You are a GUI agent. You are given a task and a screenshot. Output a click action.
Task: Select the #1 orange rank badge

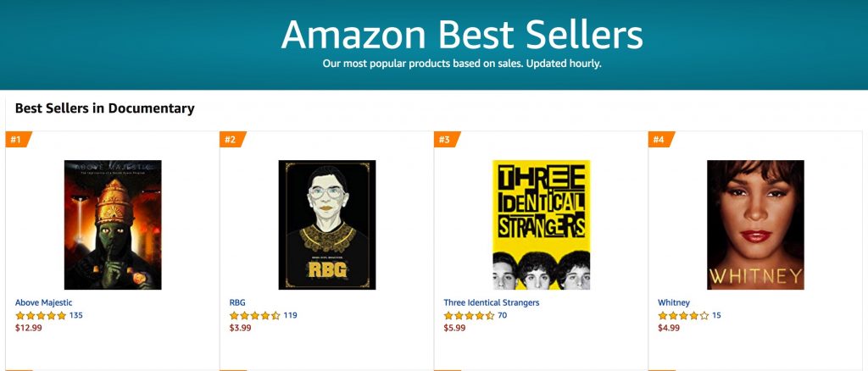pos(18,139)
